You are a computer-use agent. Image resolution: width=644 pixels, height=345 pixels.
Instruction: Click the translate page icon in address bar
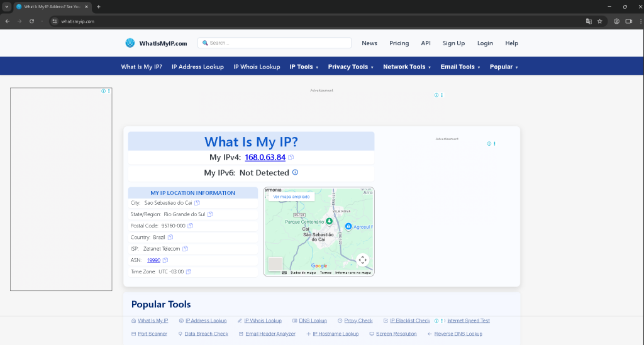click(x=589, y=21)
